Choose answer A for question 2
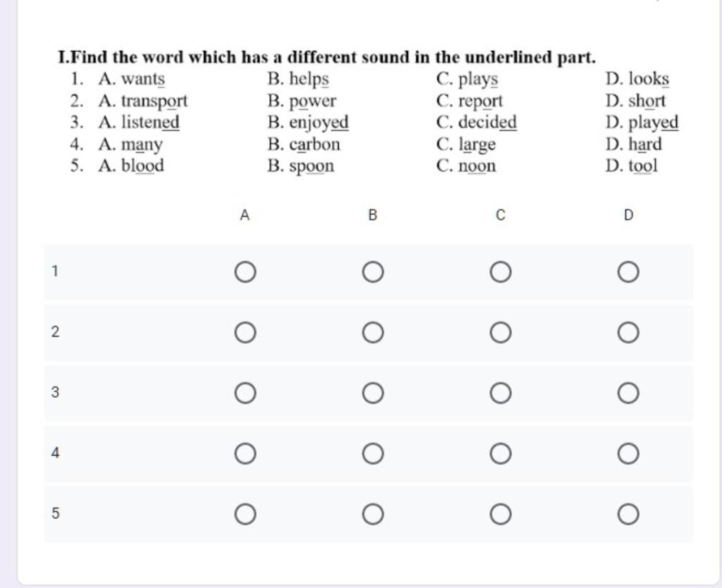This screenshot has height=588, width=722. click(245, 333)
